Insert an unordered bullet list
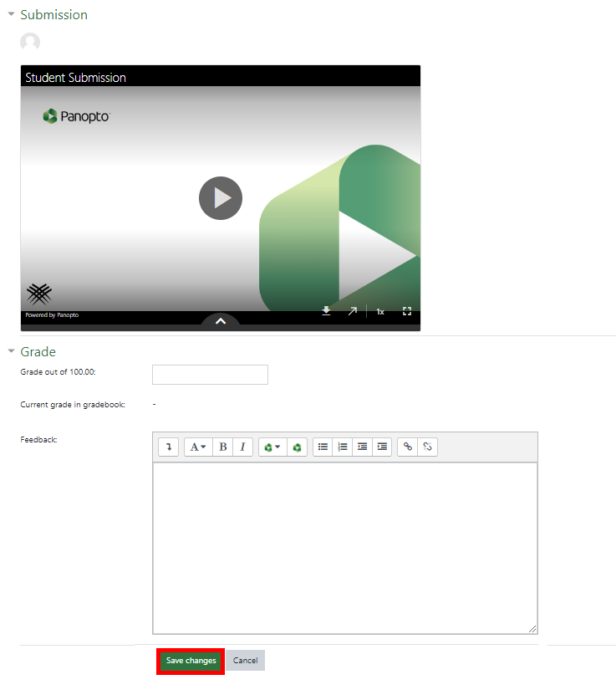The image size is (616, 695). pos(323,447)
